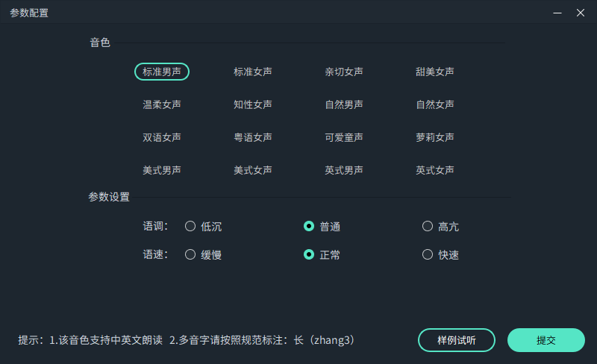Screen dimensions: 597x364
Task: Select the 自然男声 voice
Action: 344,104
